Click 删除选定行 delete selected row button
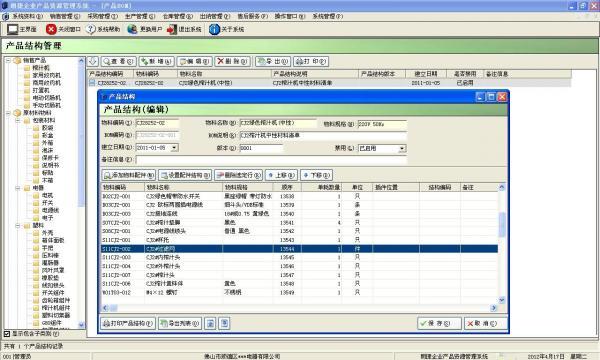 coord(238,175)
